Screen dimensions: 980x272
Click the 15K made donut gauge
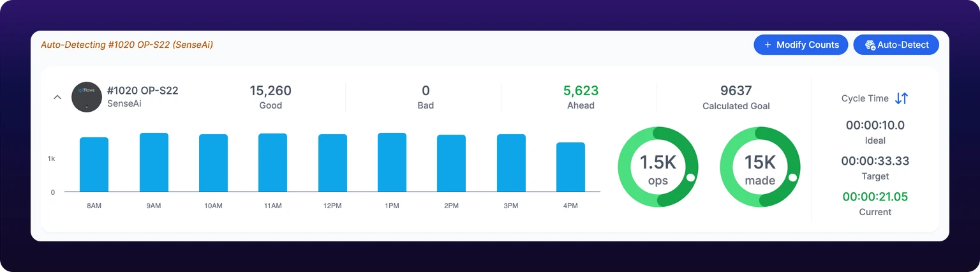coord(760,167)
